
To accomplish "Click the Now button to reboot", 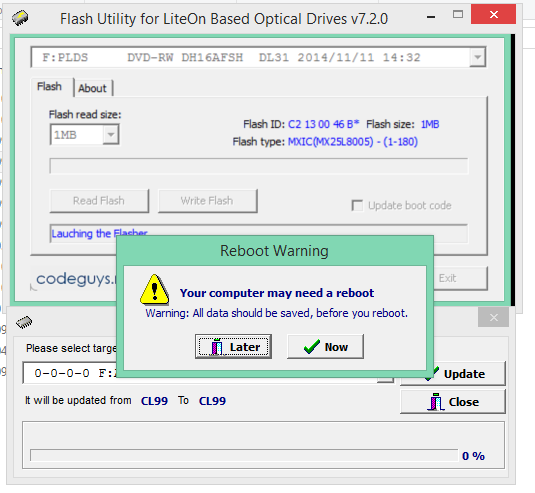I will pyautogui.click(x=326, y=347).
